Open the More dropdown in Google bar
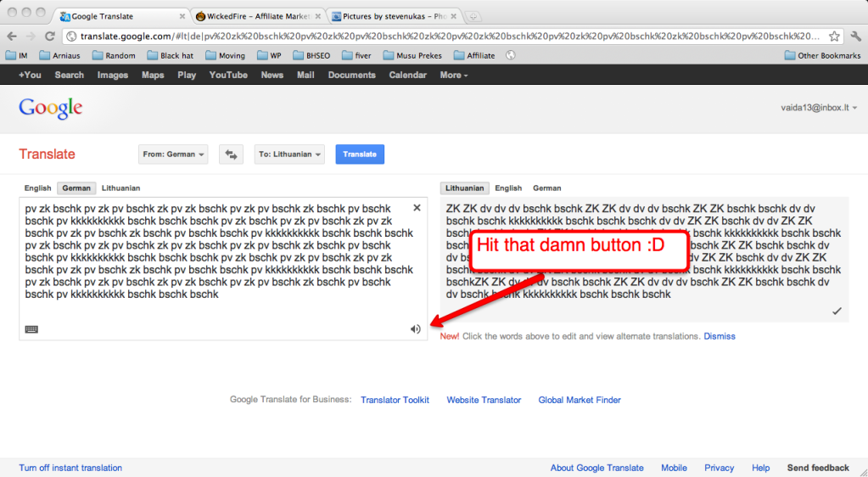This screenshot has height=477, width=868. pos(454,75)
